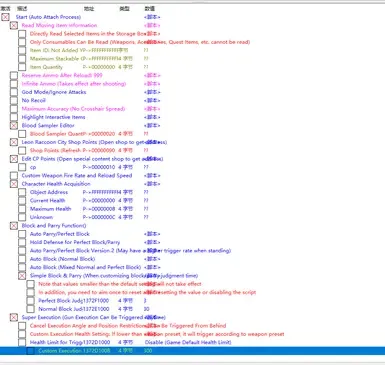Image resolution: width=385 pixels, height=365 pixels.
Task: Click the script value of No Recoil row
Action: (x=152, y=100)
